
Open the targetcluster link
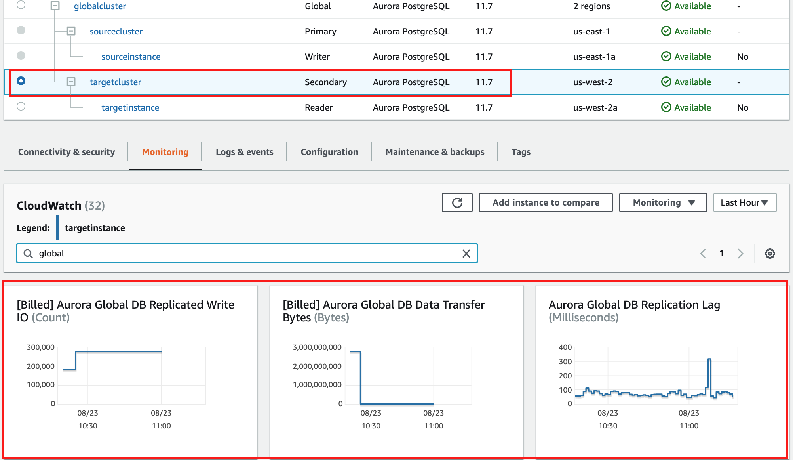[115, 82]
